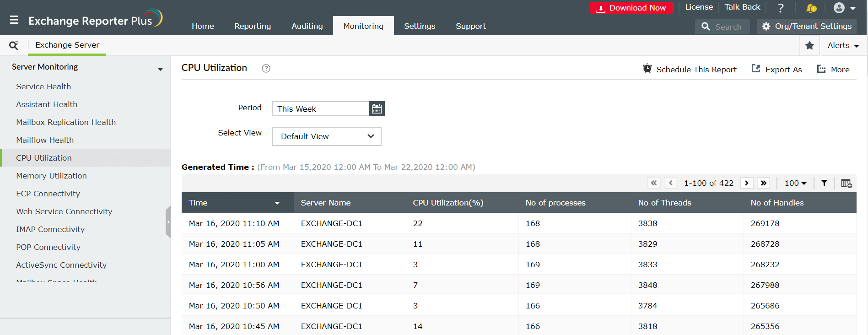The image size is (868, 335).
Task: Open CPU Utilization help tooltip icon
Action: [x=266, y=68]
